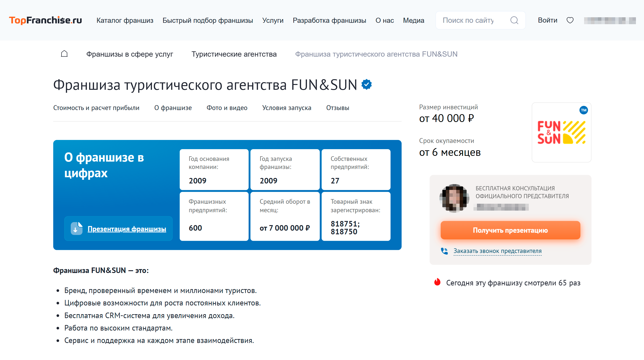This screenshot has height=360, width=644.
Task: Click the TM trademark badge
Action: pos(583,110)
